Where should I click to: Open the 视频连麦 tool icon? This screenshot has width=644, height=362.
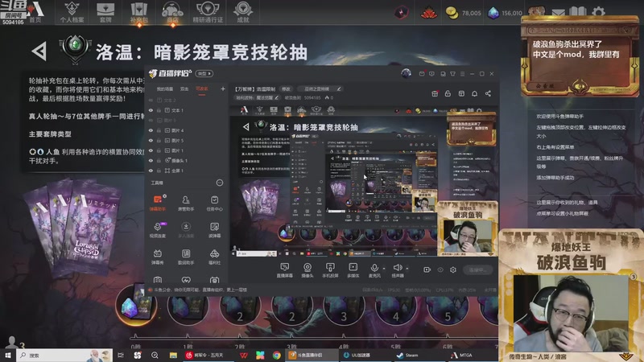coord(157,230)
